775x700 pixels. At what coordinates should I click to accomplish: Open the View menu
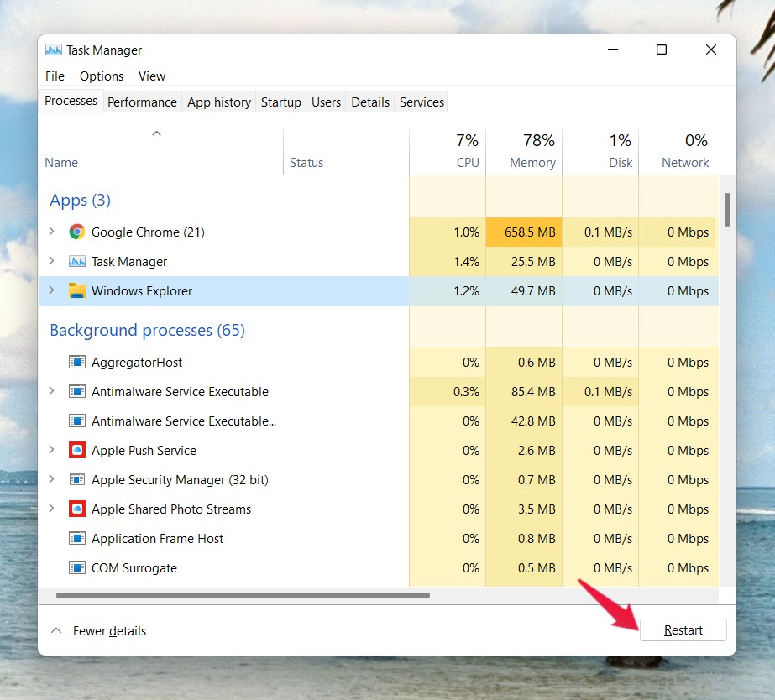[x=152, y=76]
